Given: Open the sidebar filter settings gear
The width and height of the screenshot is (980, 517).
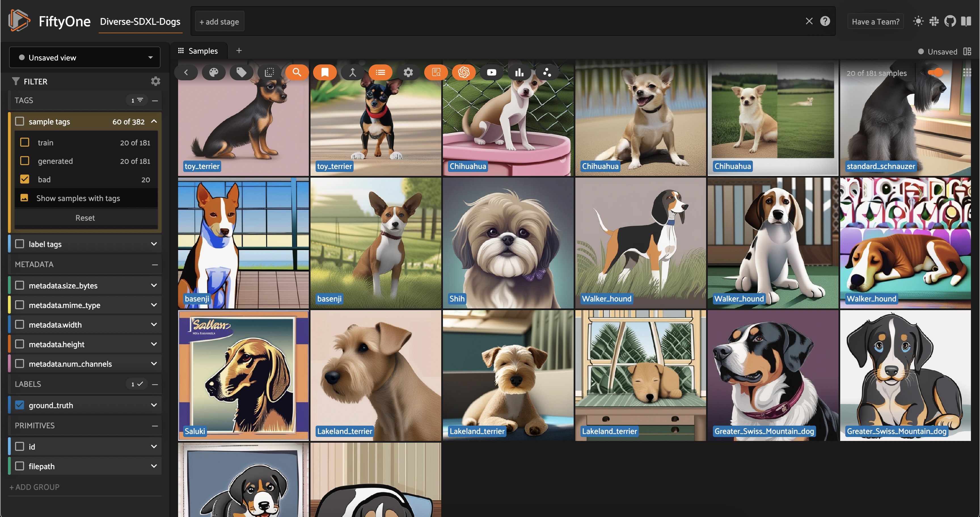Looking at the screenshot, I should pos(156,81).
